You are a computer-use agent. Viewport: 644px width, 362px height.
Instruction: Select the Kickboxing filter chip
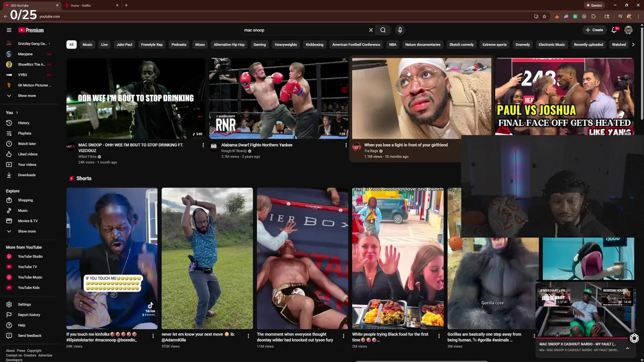[314, 44]
